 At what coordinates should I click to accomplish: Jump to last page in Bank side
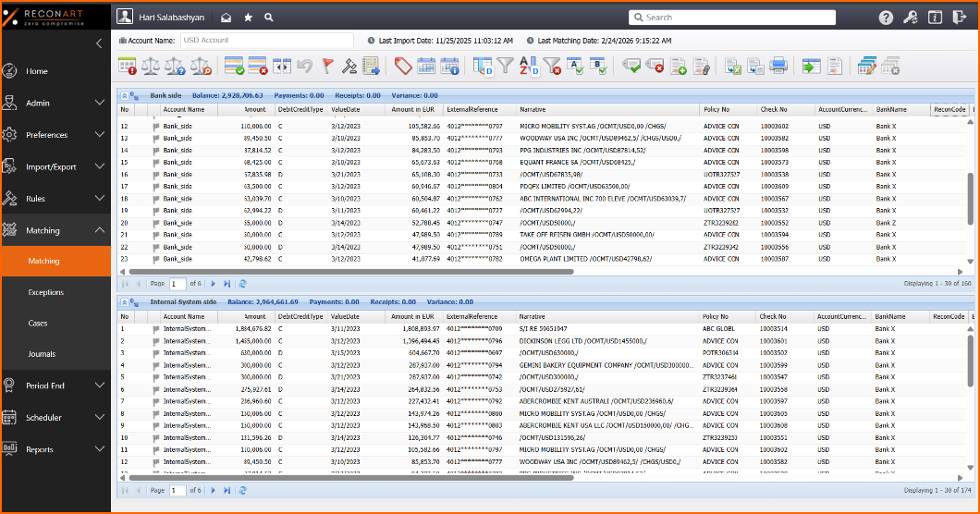(x=227, y=284)
